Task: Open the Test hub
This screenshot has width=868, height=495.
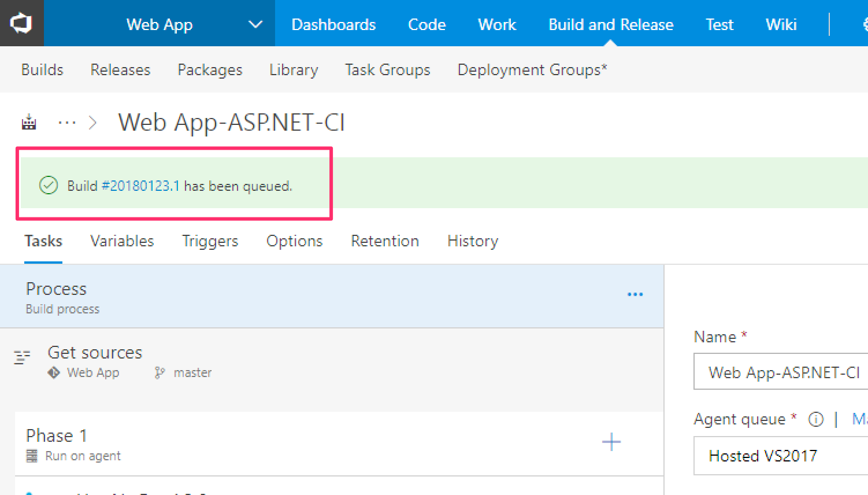Action: click(x=719, y=24)
